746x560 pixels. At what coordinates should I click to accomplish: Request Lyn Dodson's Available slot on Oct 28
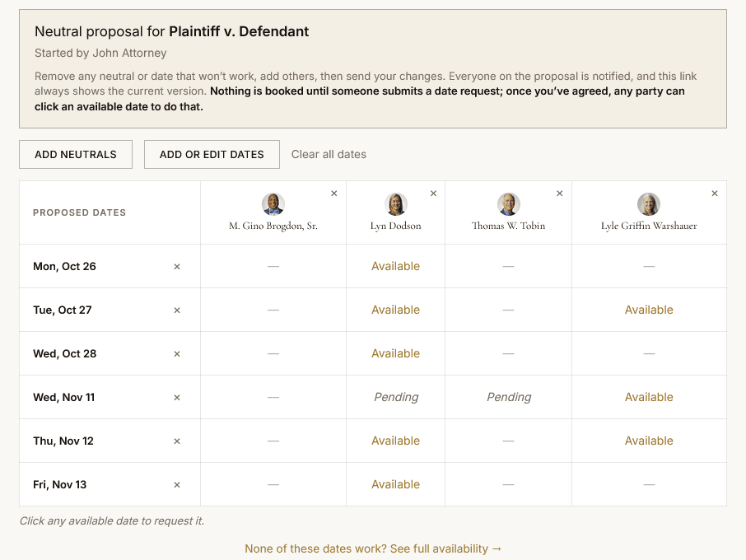click(396, 353)
